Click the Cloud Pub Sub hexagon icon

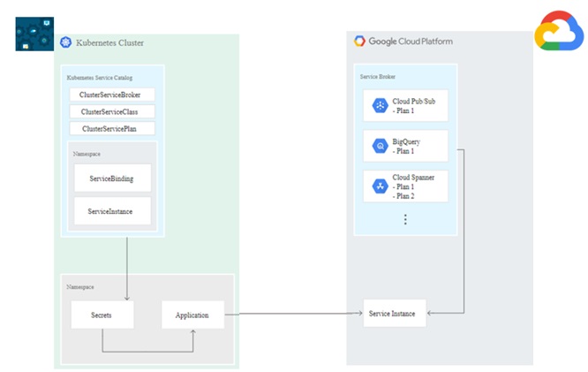point(380,105)
